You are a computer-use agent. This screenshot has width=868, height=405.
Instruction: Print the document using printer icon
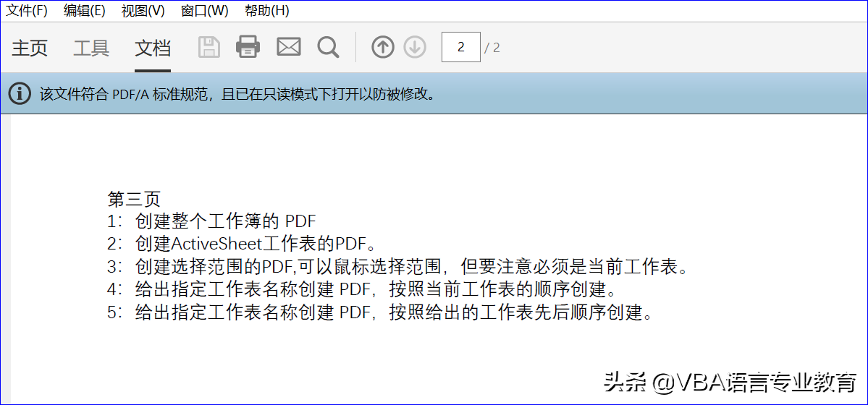pyautogui.click(x=248, y=47)
